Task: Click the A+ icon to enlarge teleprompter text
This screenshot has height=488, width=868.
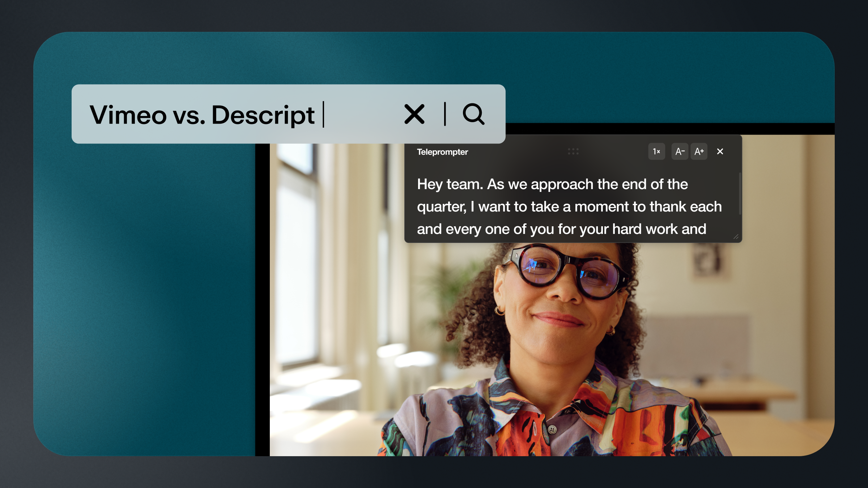Action: (699, 151)
